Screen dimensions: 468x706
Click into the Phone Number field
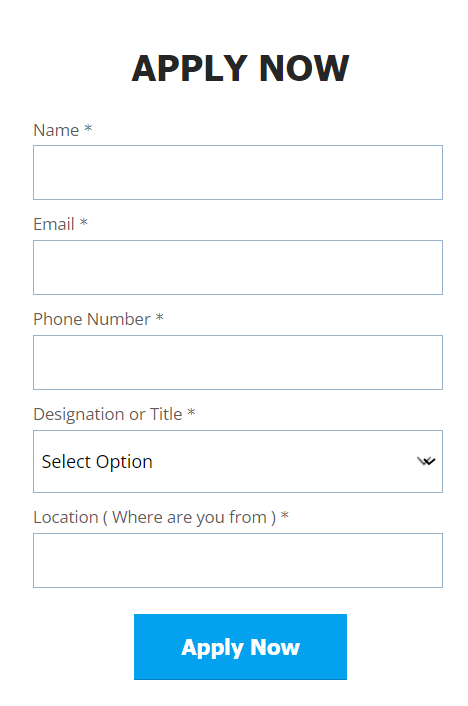click(x=238, y=362)
